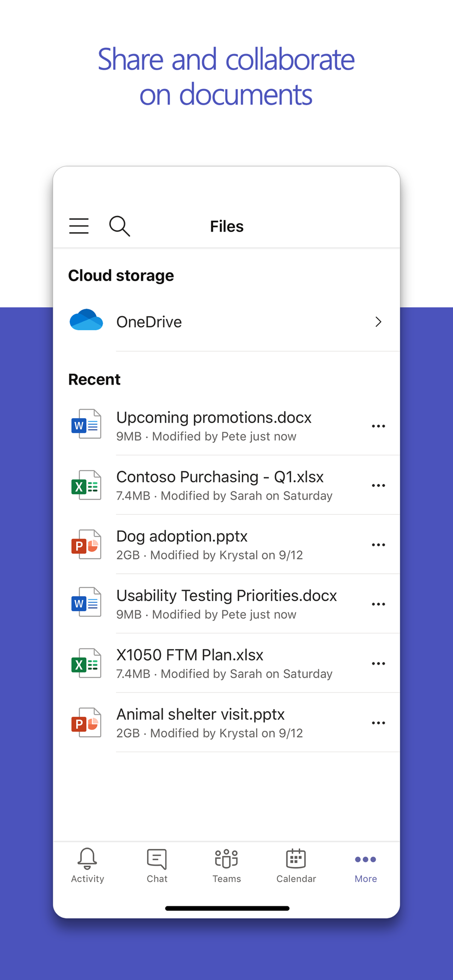The image size is (453, 980).
Task: Tap the Excel icon for X1050 FTM Plan.xlsx
Action: 86,663
